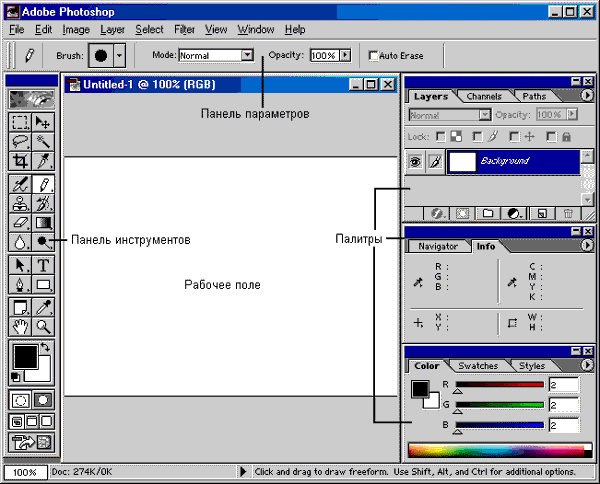
Task: Select the Pencil tool in toolbox
Action: [x=43, y=184]
